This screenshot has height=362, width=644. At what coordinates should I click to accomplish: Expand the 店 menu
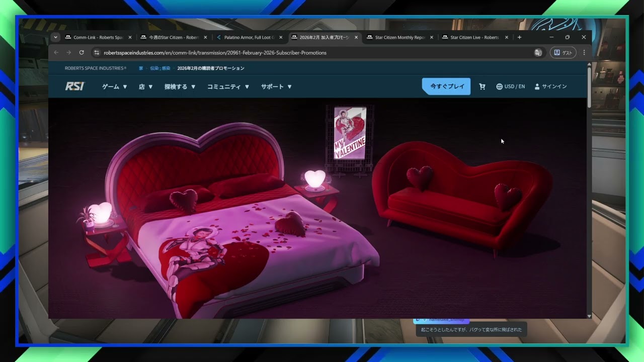[146, 86]
